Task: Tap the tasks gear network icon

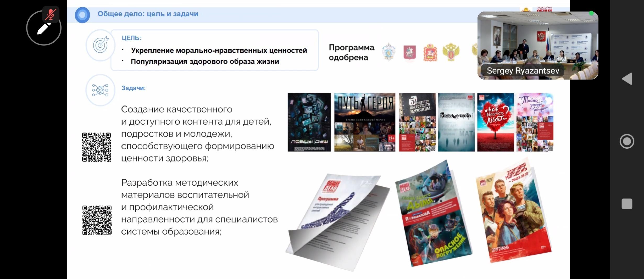Action: point(100,90)
